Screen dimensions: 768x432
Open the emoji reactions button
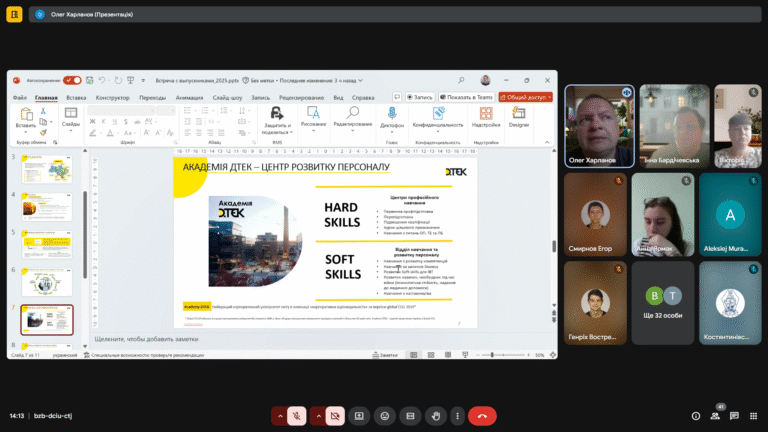tap(384, 416)
